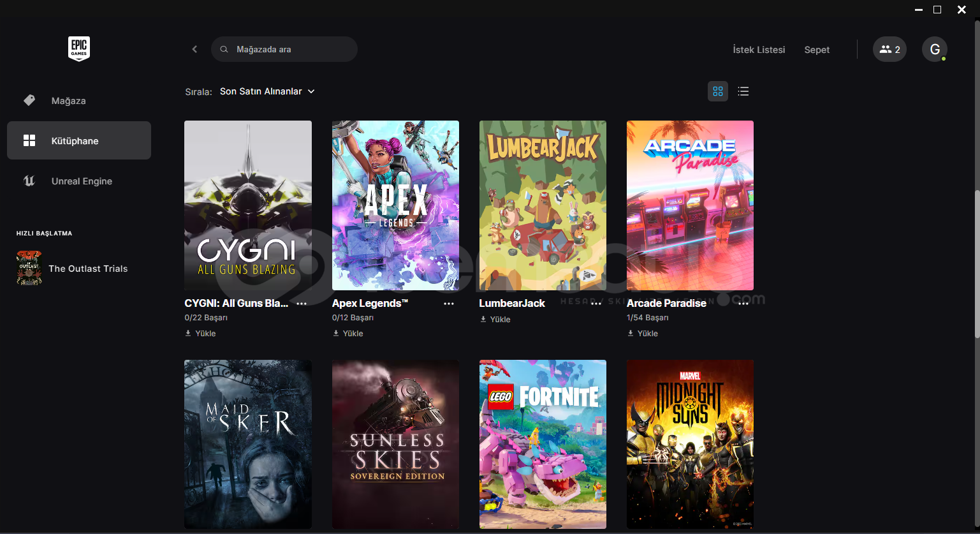This screenshot has width=980, height=534.
Task: Click the download icon under CYGNI
Action: pyautogui.click(x=188, y=333)
